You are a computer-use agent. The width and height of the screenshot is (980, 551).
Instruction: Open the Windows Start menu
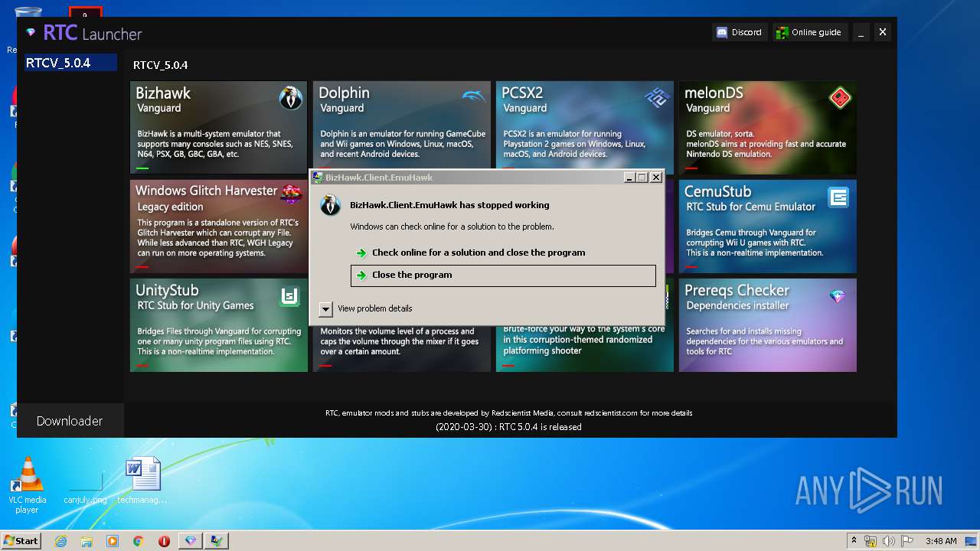point(21,540)
